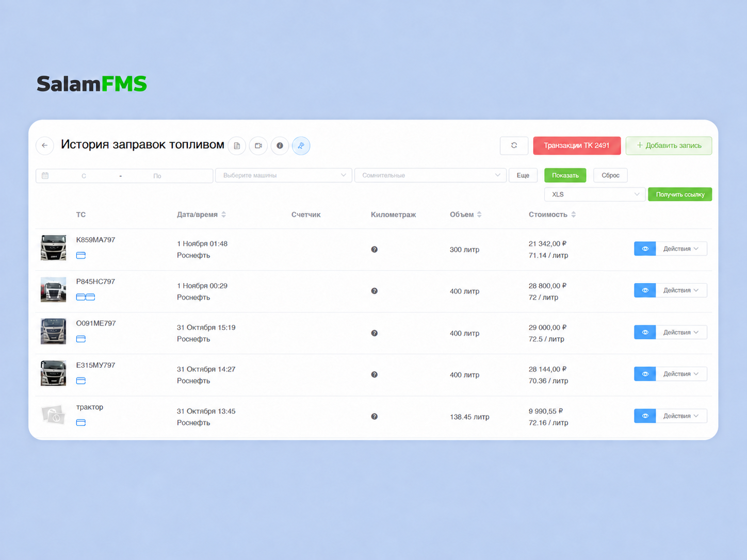Click the start date field С
The image size is (747, 560).
(x=84, y=176)
